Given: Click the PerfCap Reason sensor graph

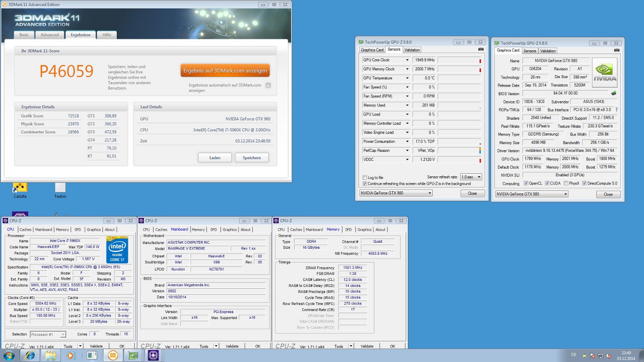Looking at the screenshot, I should [459, 151].
